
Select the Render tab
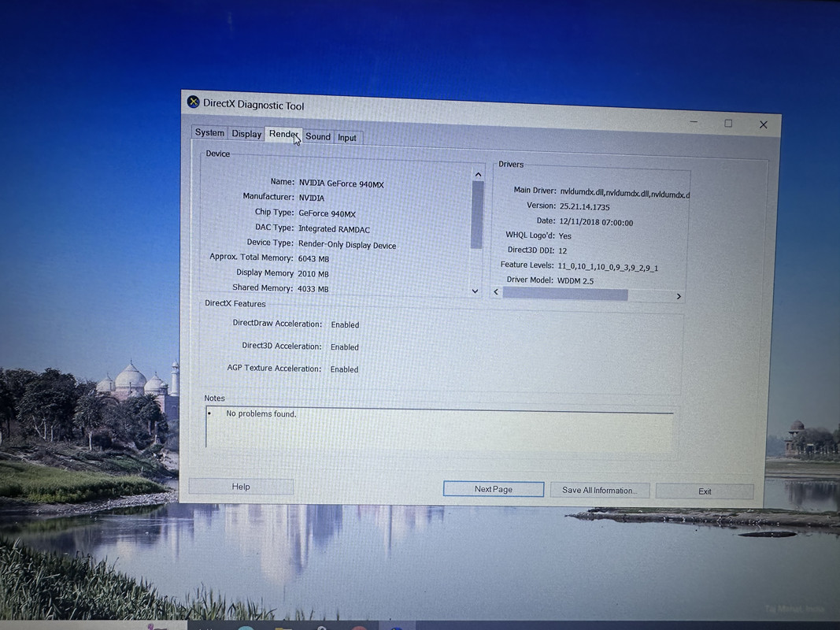point(283,134)
